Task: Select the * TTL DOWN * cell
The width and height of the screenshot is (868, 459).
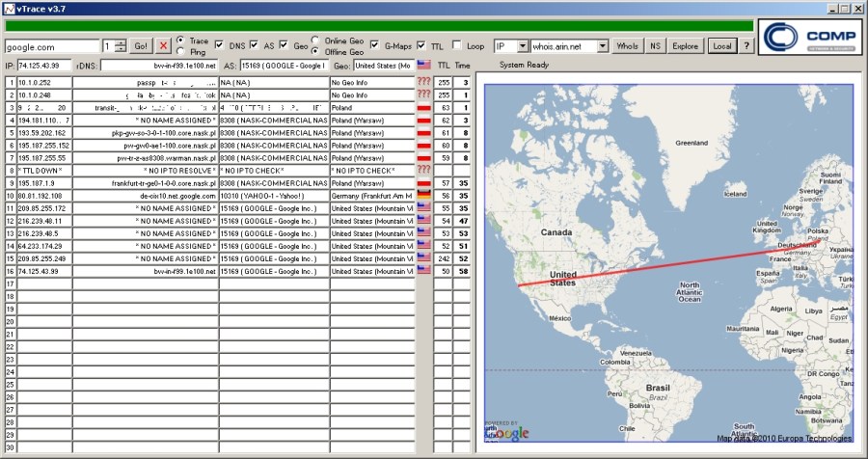Action: tap(44, 171)
